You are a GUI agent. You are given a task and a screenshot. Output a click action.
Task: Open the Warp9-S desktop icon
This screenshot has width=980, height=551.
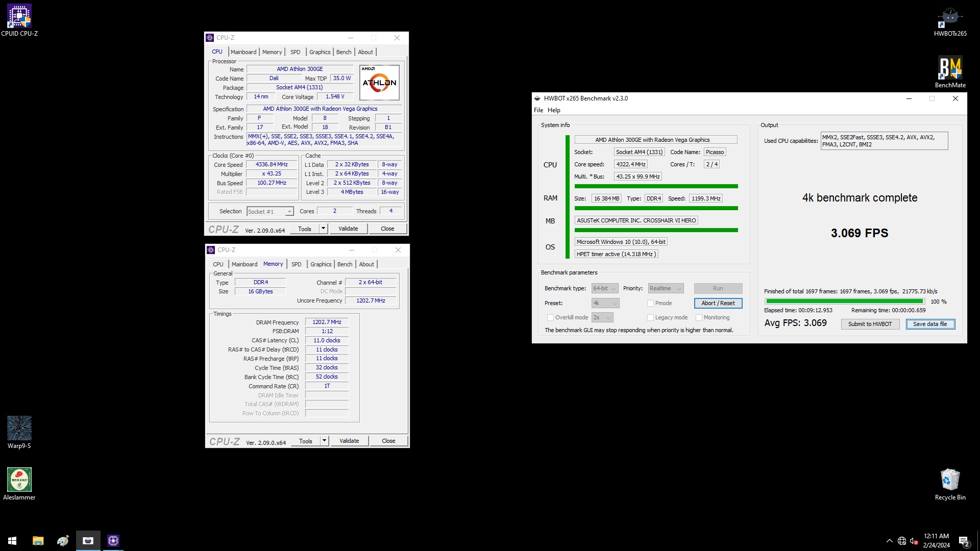point(19,433)
